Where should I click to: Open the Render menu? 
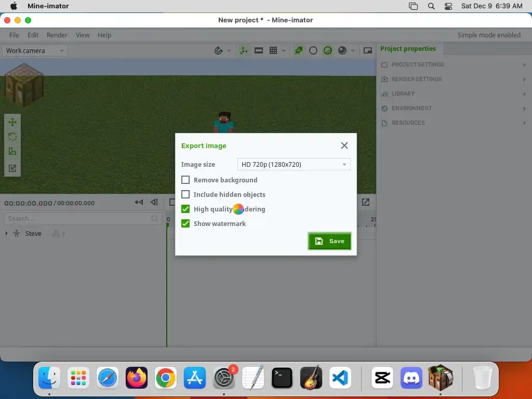(57, 35)
